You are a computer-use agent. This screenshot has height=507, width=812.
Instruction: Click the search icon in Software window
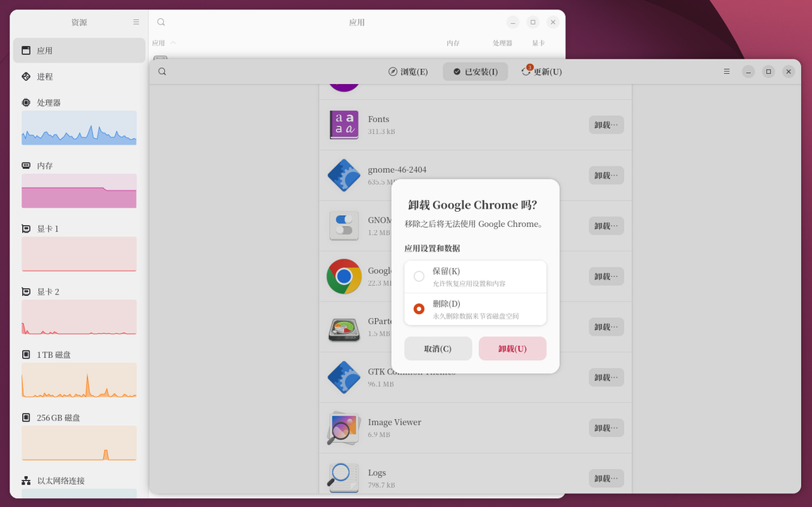162,71
